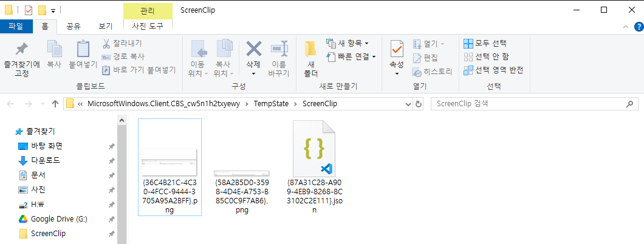Go back with the left arrow
This screenshot has height=244, width=644.
click(x=10, y=104)
